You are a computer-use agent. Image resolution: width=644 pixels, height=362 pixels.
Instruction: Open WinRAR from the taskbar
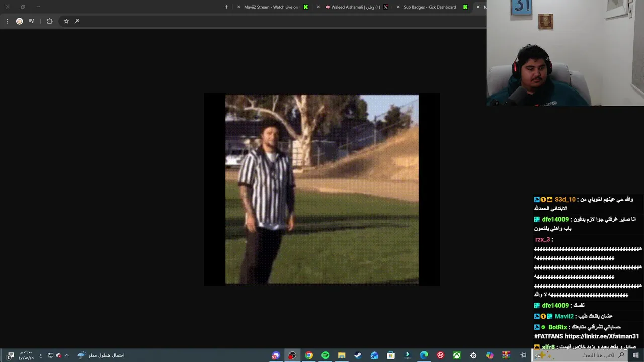tap(506, 355)
